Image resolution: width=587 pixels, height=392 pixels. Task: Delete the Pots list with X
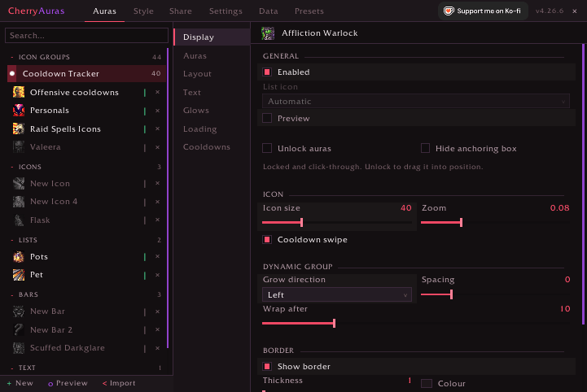click(x=158, y=257)
